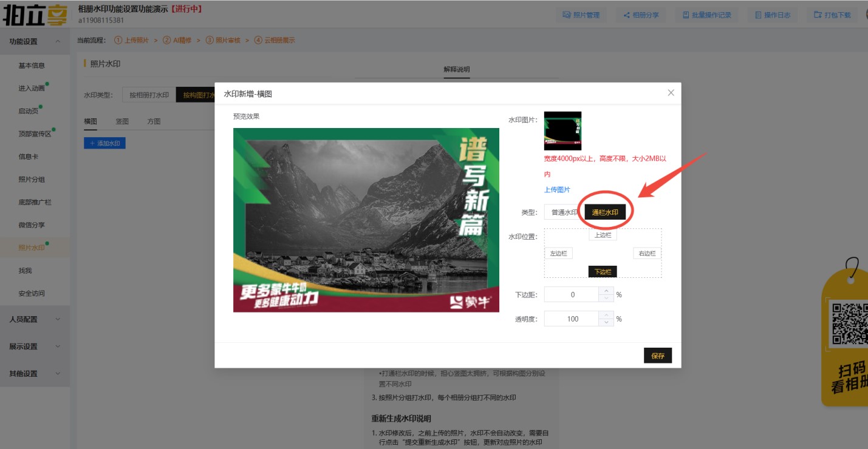
Task: Click the 透明度 input field
Action: tap(572, 319)
